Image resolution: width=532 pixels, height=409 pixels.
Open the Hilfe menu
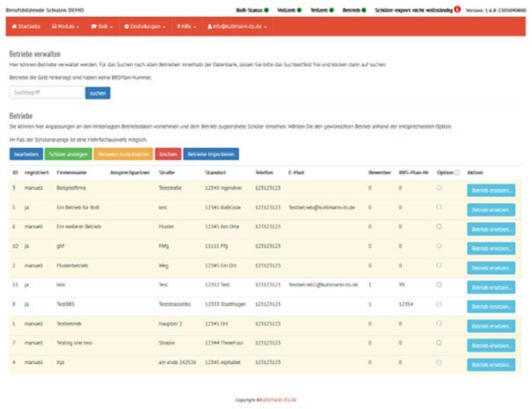point(187,27)
